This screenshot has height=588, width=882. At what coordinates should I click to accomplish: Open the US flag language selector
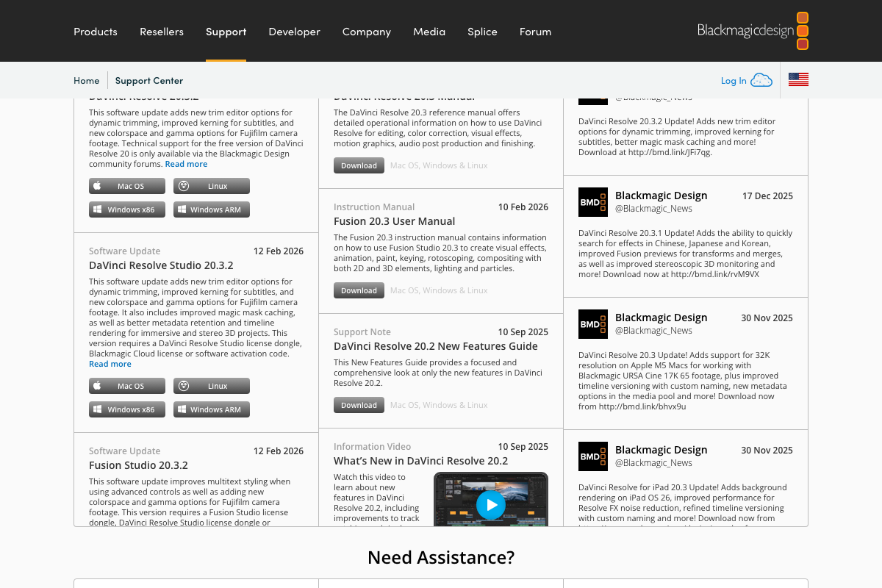(x=798, y=79)
